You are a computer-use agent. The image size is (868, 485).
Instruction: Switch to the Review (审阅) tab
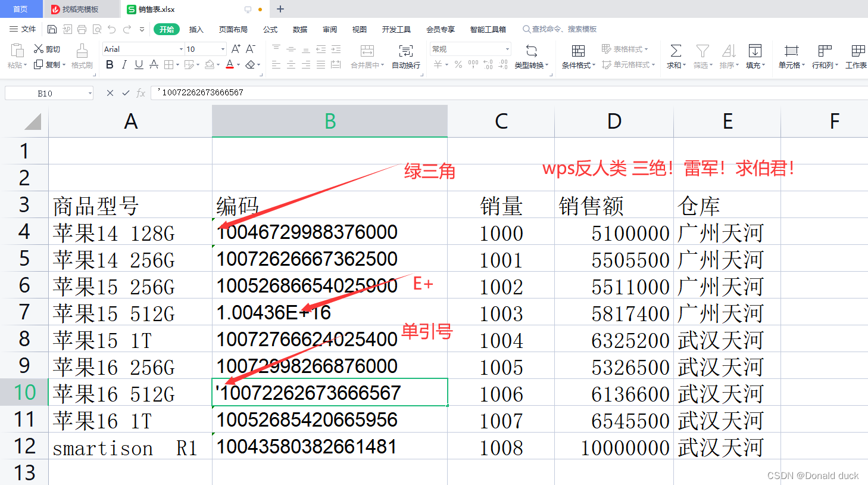(x=330, y=29)
